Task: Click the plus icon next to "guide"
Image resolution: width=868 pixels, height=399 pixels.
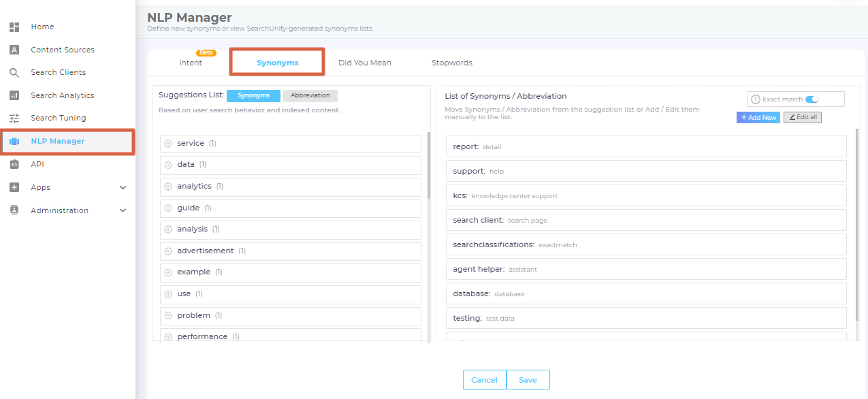Action: [168, 208]
